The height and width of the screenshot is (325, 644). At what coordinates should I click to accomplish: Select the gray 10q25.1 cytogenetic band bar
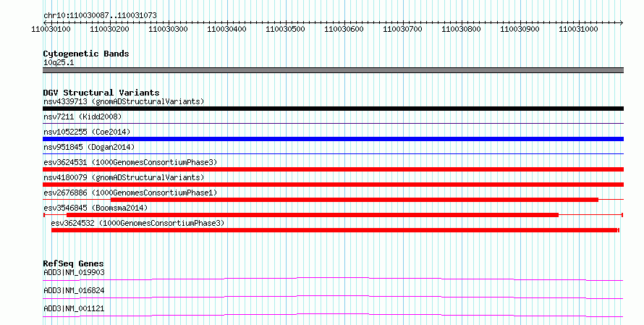333,70
